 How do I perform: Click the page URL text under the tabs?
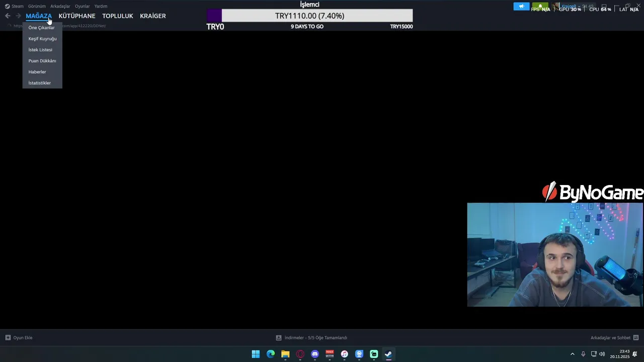[x=59, y=26]
